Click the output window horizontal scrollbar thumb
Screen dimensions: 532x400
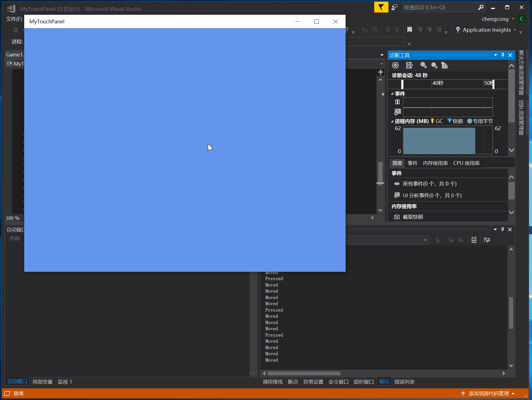pyautogui.click(x=304, y=373)
